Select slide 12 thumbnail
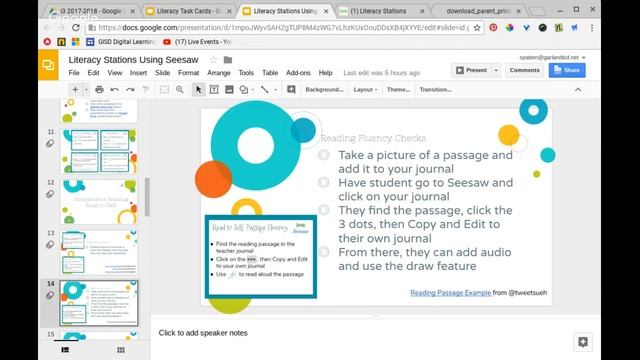Image resolution: width=640 pixels, height=360 pixels. (x=99, y=202)
